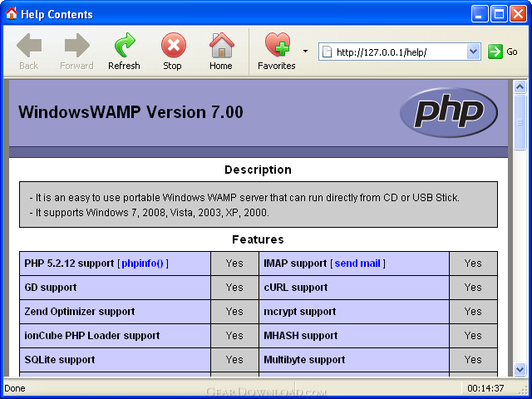532x399 pixels.
Task: Click the mcrypt support cell
Action: click(x=354, y=312)
